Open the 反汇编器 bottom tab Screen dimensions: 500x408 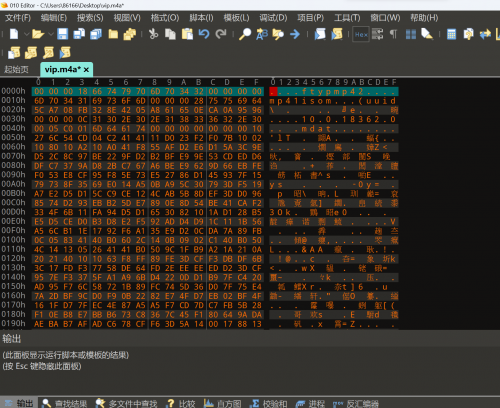pos(356,403)
